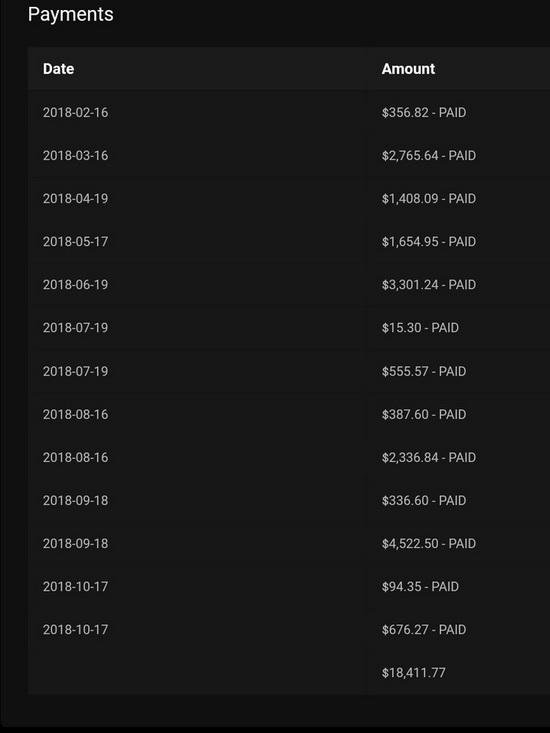Screen dimensions: 550x733
Task: Select the $555.57 - PAID amount
Action: pos(424,371)
